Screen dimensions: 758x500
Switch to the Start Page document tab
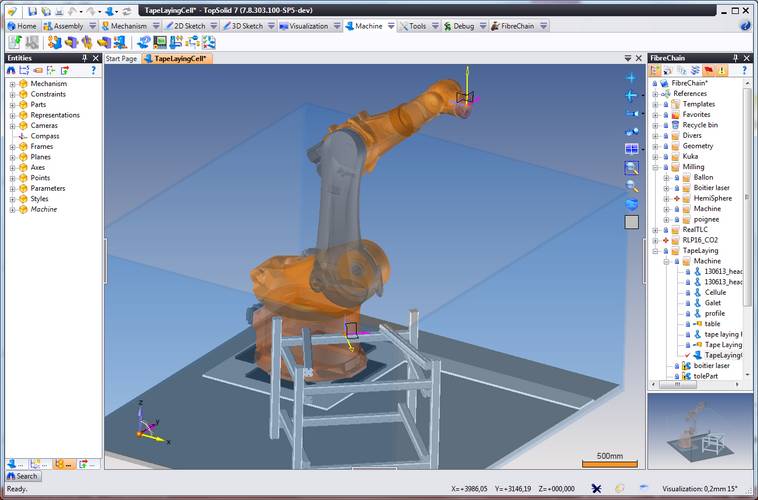pyautogui.click(x=121, y=59)
